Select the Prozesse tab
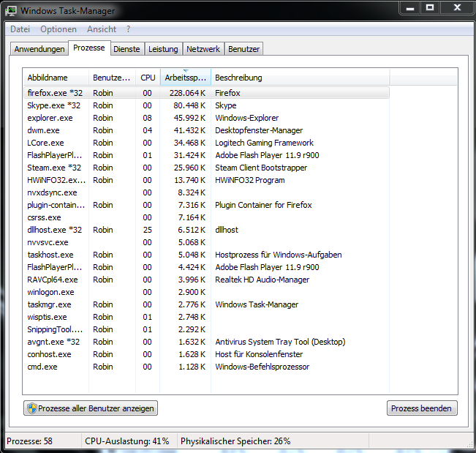Viewport: 476px width, 453px height. coord(89,48)
